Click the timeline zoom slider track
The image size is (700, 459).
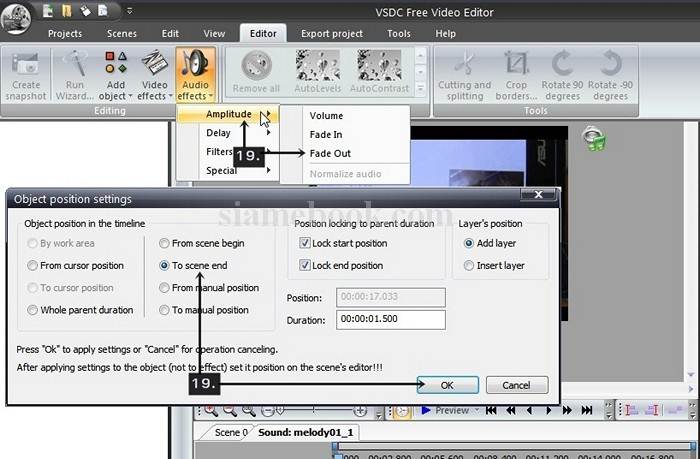pyautogui.click(x=315, y=410)
